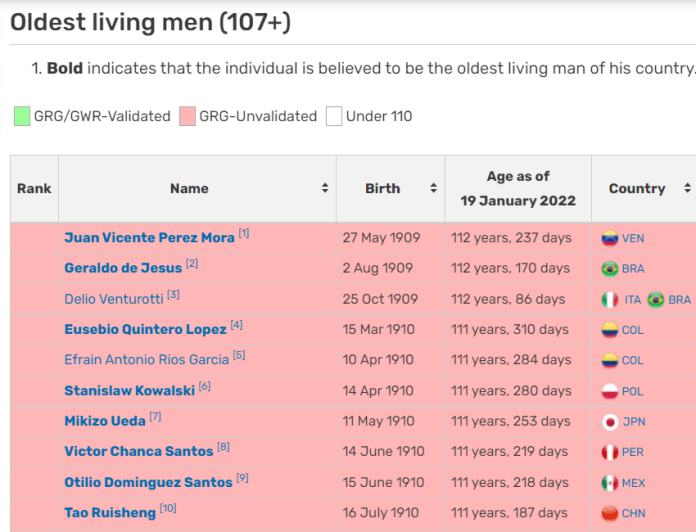Click the China flag icon
Image resolution: width=696 pixels, height=532 pixels.
click(x=609, y=513)
